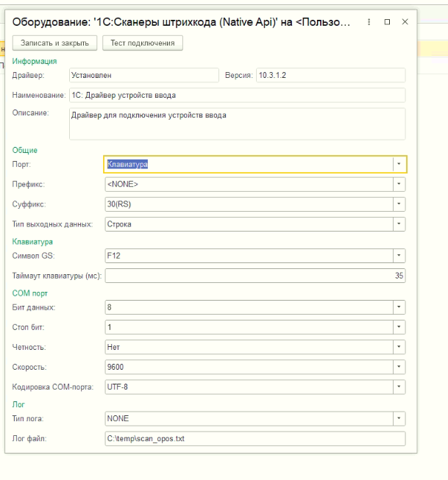The height and width of the screenshot is (480, 448).
Task: Maximize the equipment settings dialog
Action: [x=388, y=22]
